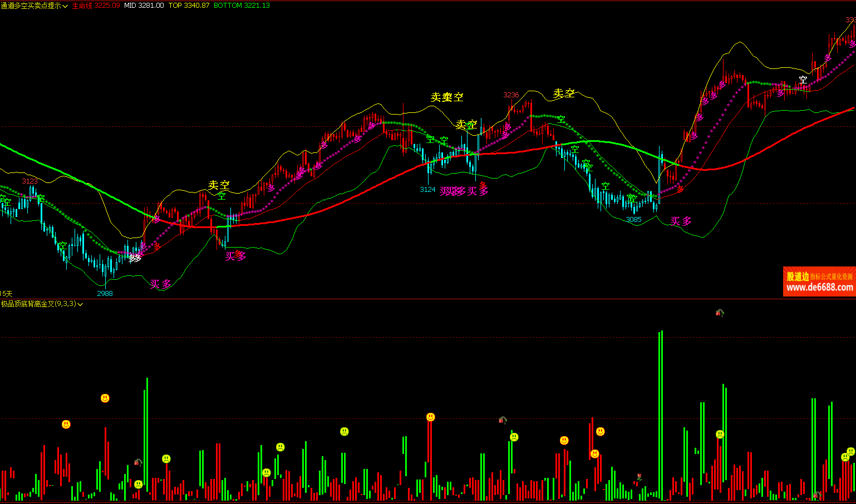856x504 pixels.
Task: Click the white 多 marker near the 2988 low
Action: click(135, 258)
